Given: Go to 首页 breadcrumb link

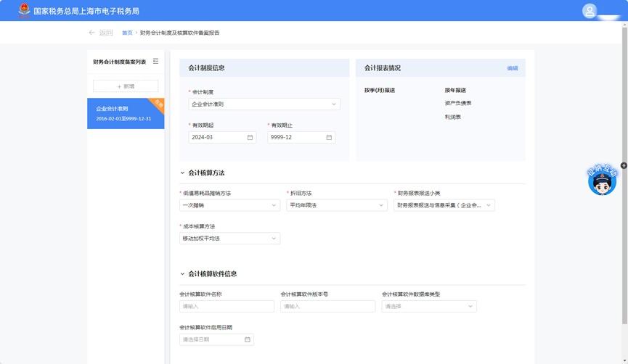Looking at the screenshot, I should point(127,33).
